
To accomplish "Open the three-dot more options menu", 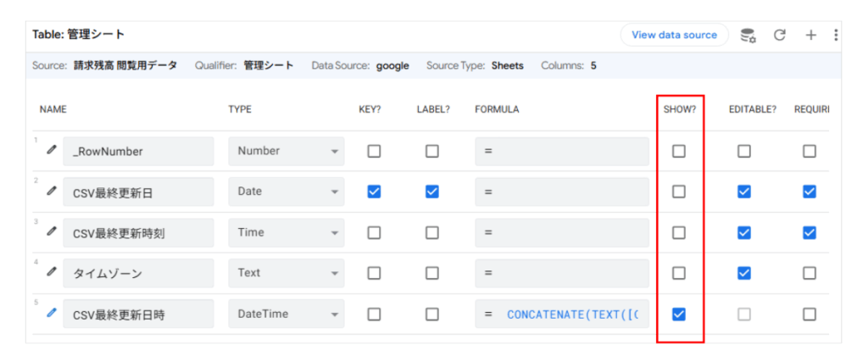I will pyautogui.click(x=836, y=35).
